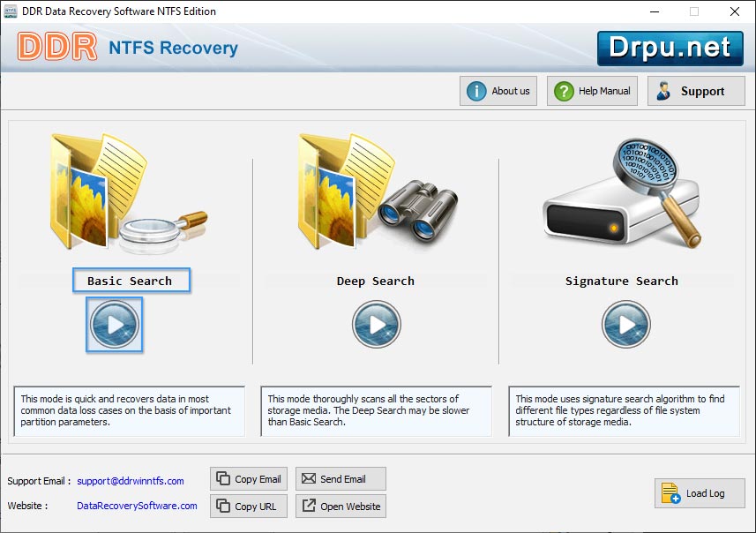The width and height of the screenshot is (756, 533).
Task: Select the Signature Search label
Action: pos(622,282)
